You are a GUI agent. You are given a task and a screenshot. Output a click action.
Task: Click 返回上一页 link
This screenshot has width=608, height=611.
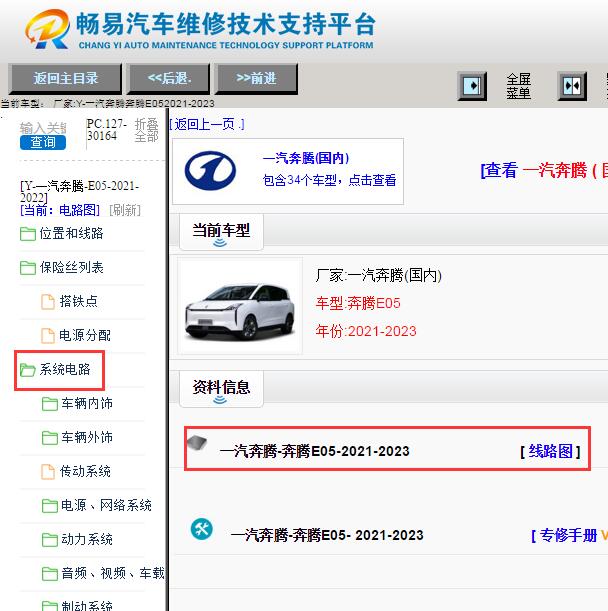[x=207, y=124]
